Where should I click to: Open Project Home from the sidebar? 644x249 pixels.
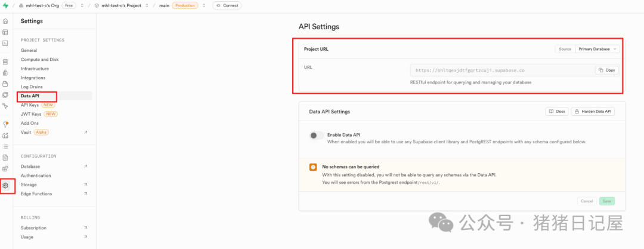pos(5,21)
